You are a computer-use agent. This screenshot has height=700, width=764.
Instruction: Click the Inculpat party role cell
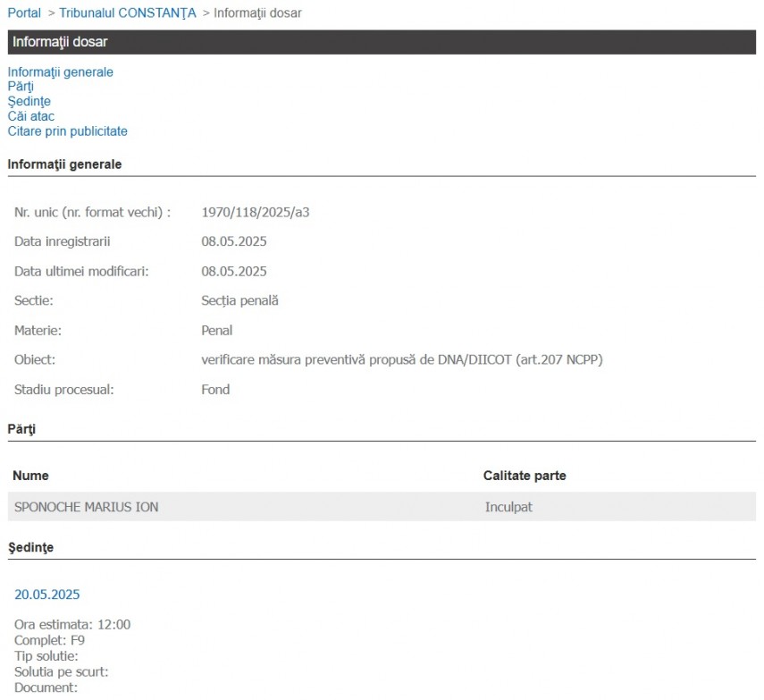point(508,507)
